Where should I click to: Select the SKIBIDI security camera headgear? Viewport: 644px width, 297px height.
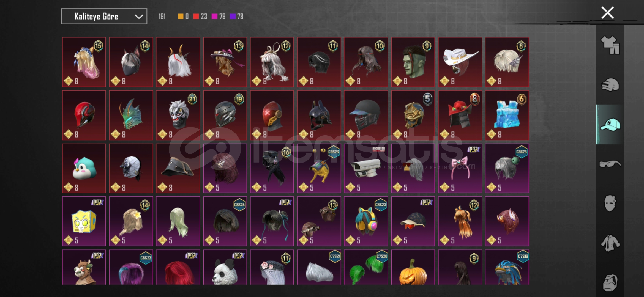click(x=366, y=168)
